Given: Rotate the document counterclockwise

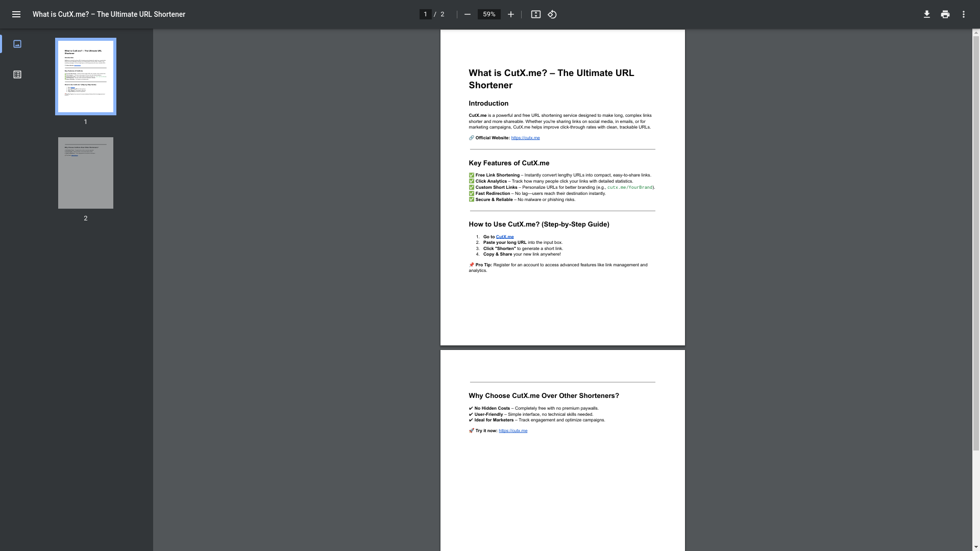Looking at the screenshot, I should coord(552,14).
